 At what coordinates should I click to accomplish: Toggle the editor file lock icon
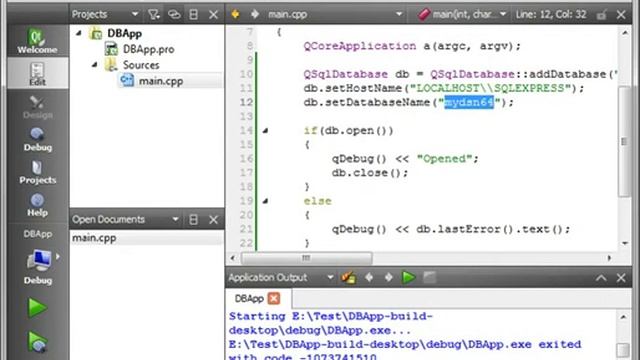pos(601,15)
